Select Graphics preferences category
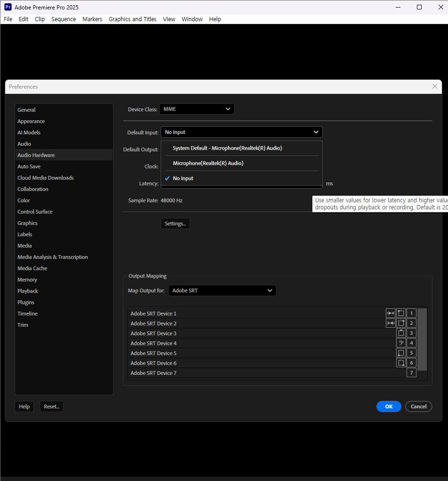The width and height of the screenshot is (448, 481). (64, 223)
